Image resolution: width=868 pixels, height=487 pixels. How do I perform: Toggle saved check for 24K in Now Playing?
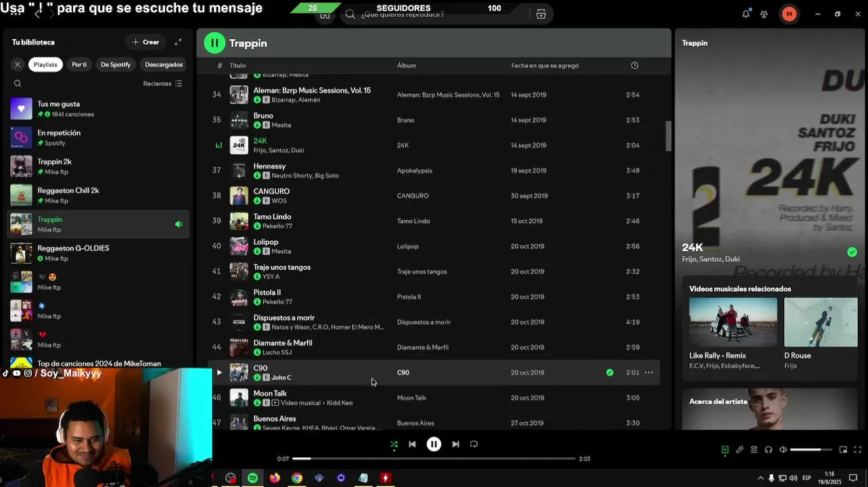tap(852, 252)
